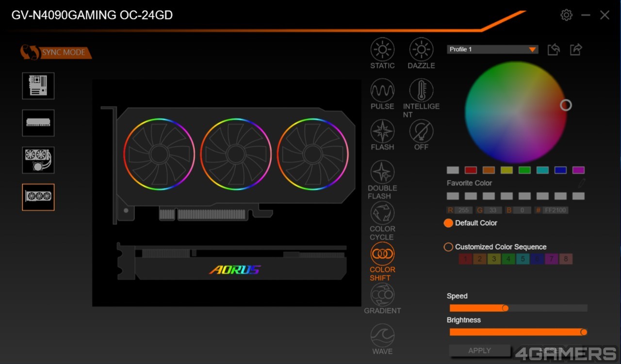621x364 pixels.
Task: Select the motherboard device thumbnail
Action: [x=38, y=86]
